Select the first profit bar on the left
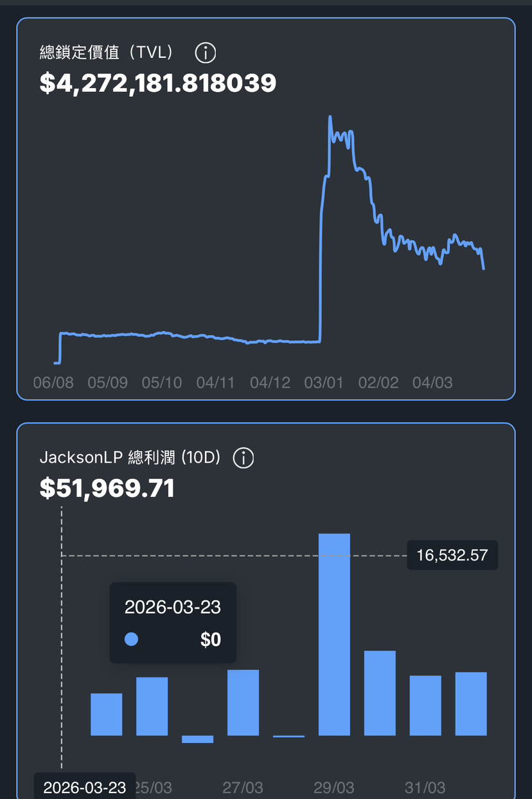Viewport: 532px width, 799px height. coord(107,714)
